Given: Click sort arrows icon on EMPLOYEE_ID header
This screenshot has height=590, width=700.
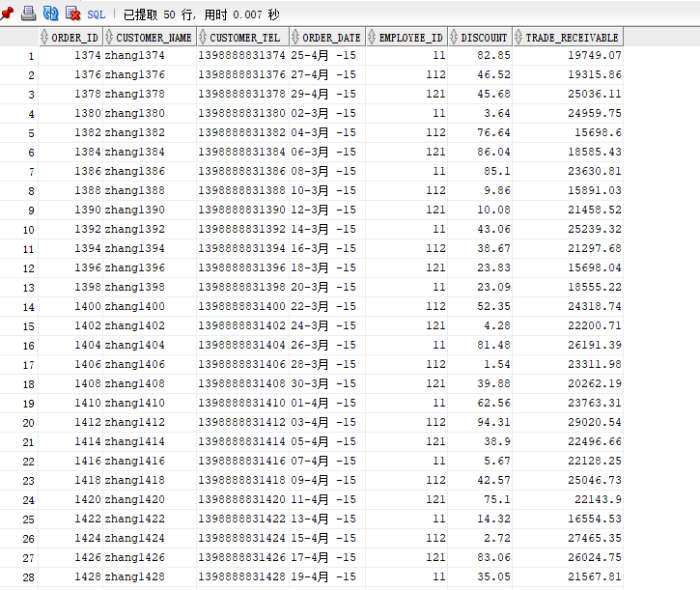Looking at the screenshot, I should tap(372, 37).
